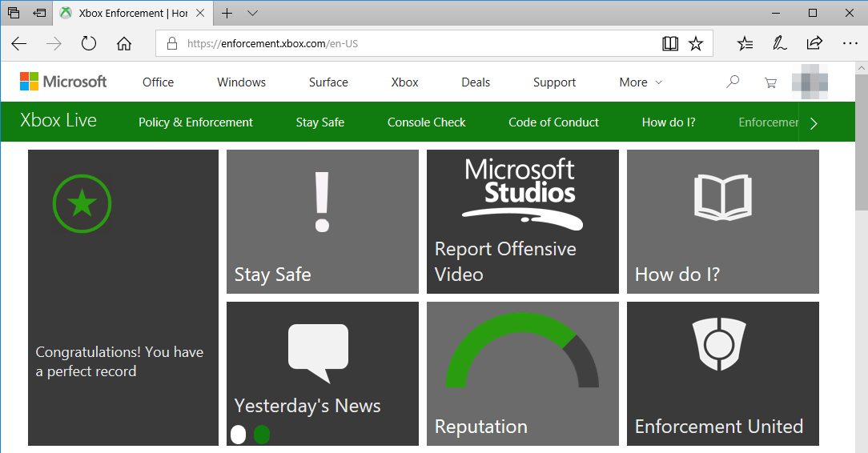Image resolution: width=868 pixels, height=453 pixels.
Task: Click the speech bubble news icon
Action: click(x=319, y=354)
